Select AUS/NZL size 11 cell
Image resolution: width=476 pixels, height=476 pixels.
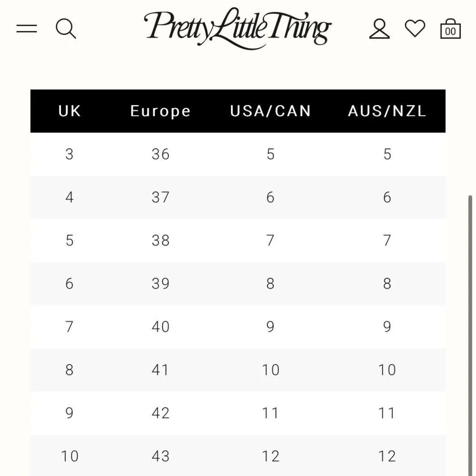[x=387, y=413]
